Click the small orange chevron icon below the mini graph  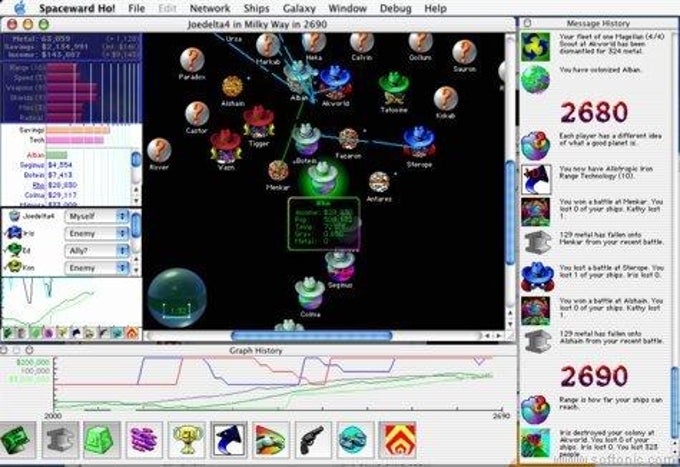click(132, 333)
